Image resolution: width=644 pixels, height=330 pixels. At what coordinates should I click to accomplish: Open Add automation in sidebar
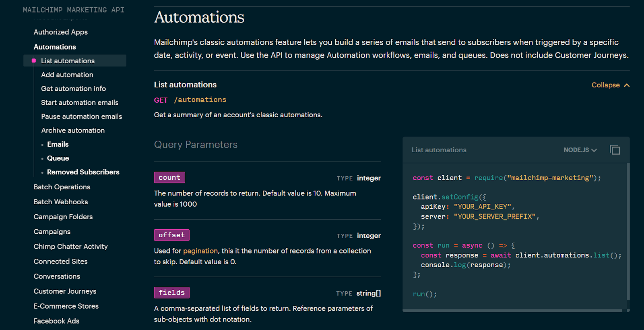[67, 75]
